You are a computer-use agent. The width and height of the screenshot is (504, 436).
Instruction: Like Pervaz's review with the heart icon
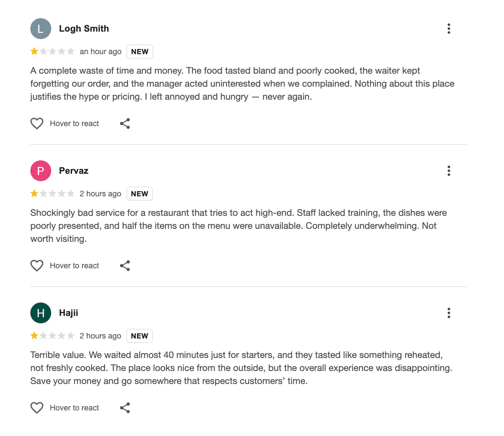[x=37, y=266]
